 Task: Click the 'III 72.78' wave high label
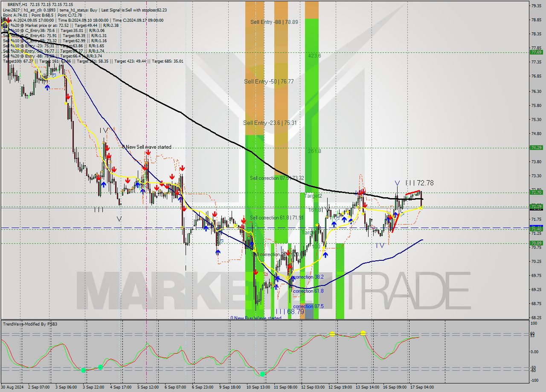click(419, 183)
